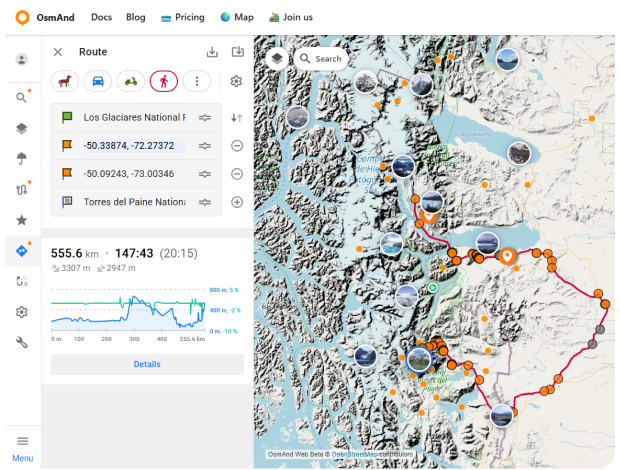Click the elevation profile chart
The image size is (620, 470).
tap(128, 310)
